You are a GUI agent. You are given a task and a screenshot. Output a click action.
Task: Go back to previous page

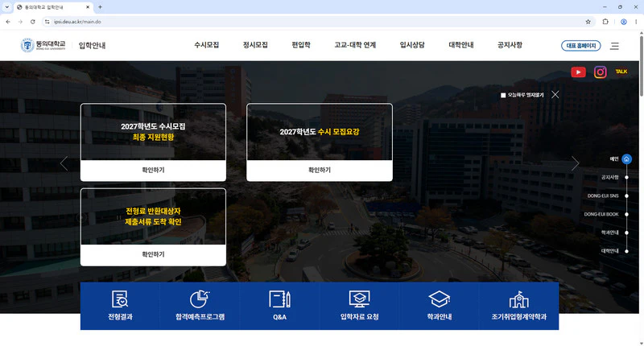tap(8, 22)
